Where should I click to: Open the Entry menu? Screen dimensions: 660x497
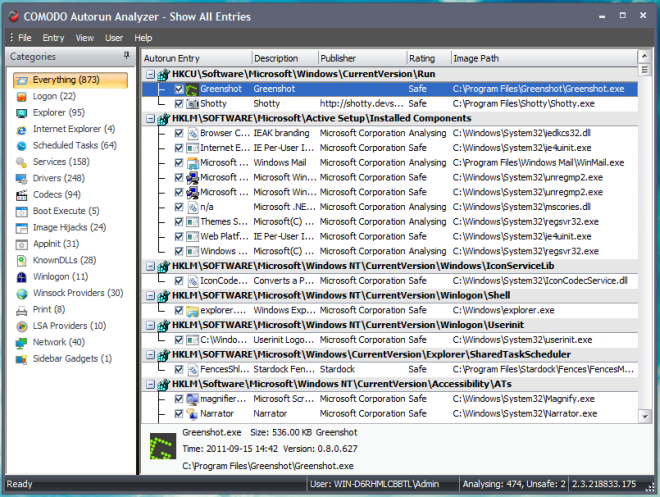click(53, 38)
